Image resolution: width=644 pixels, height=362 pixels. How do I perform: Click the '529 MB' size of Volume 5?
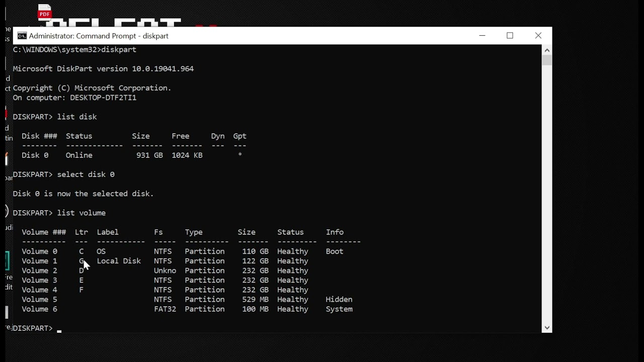tap(255, 299)
